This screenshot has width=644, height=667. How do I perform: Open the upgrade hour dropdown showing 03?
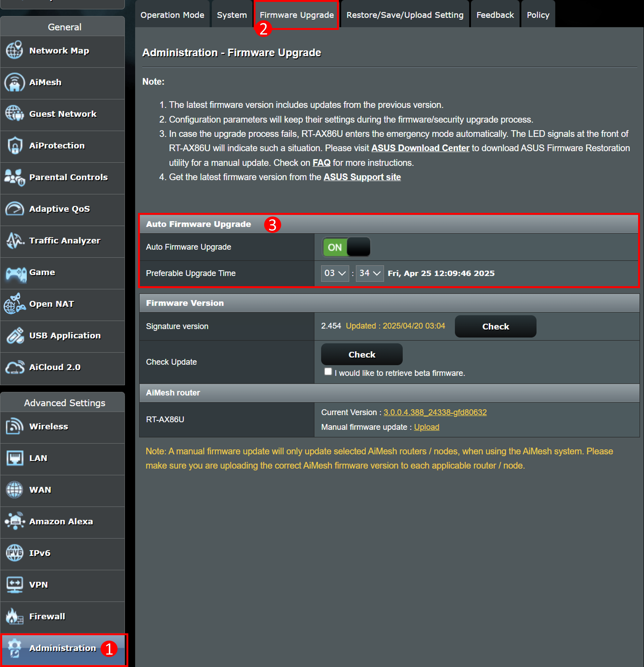(x=335, y=273)
